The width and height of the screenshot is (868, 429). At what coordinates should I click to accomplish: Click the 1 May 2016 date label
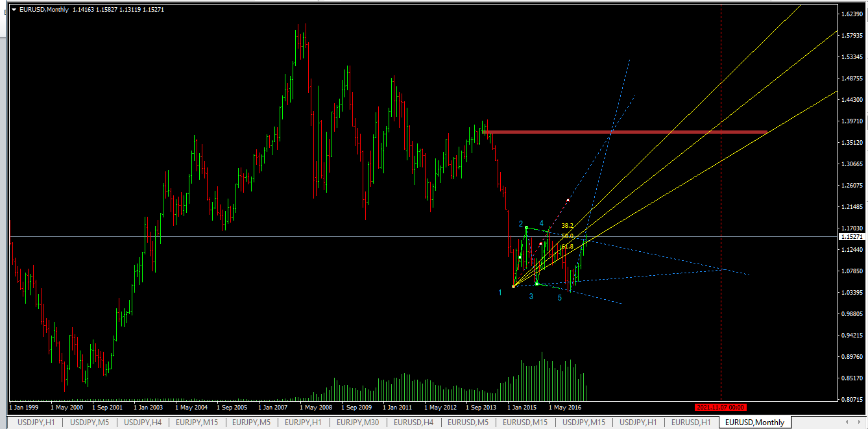[x=564, y=408]
